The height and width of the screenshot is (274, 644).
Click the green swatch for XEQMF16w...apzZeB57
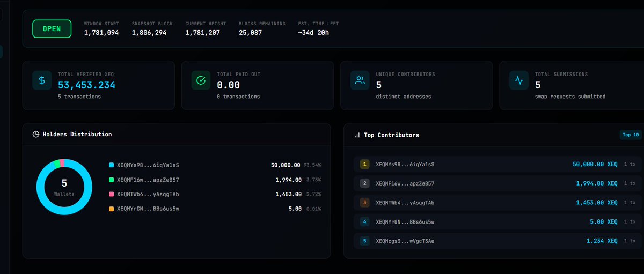(111, 180)
